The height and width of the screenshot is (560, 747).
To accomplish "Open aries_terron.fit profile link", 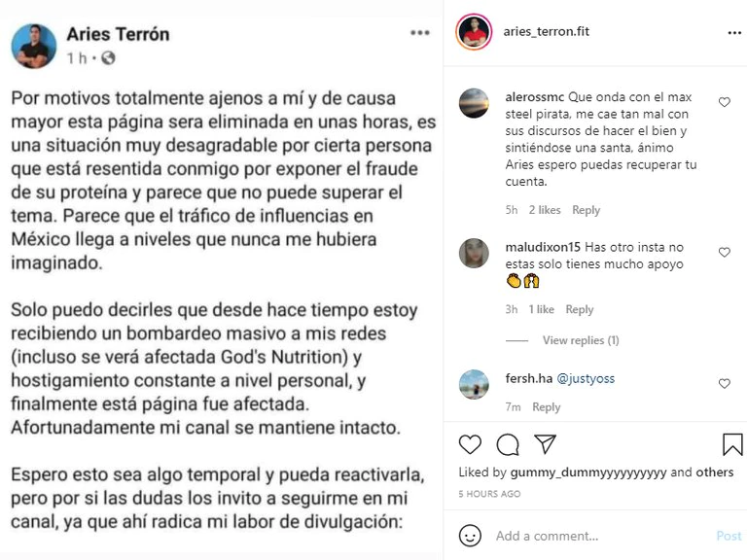I will pyautogui.click(x=547, y=32).
